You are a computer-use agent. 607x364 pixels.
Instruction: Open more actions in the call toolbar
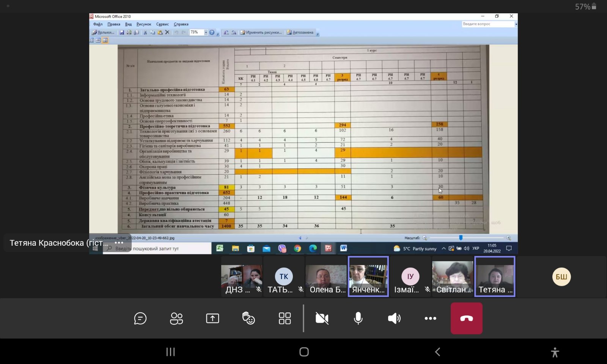(430, 318)
